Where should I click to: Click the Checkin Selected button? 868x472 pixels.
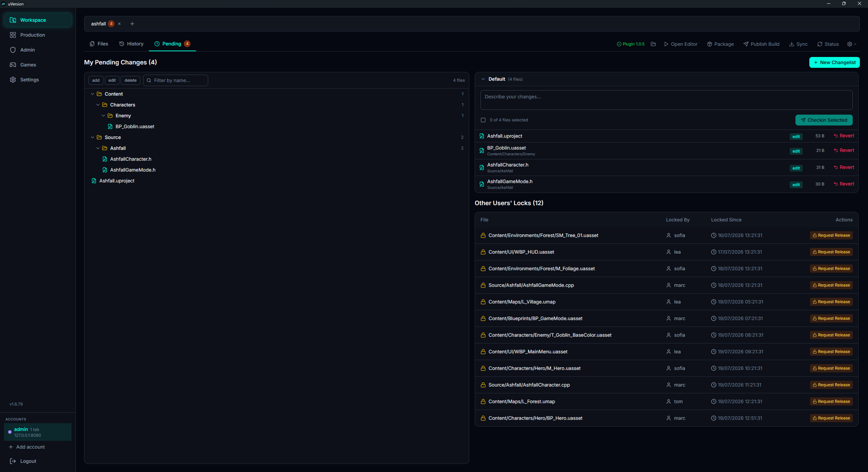point(824,120)
